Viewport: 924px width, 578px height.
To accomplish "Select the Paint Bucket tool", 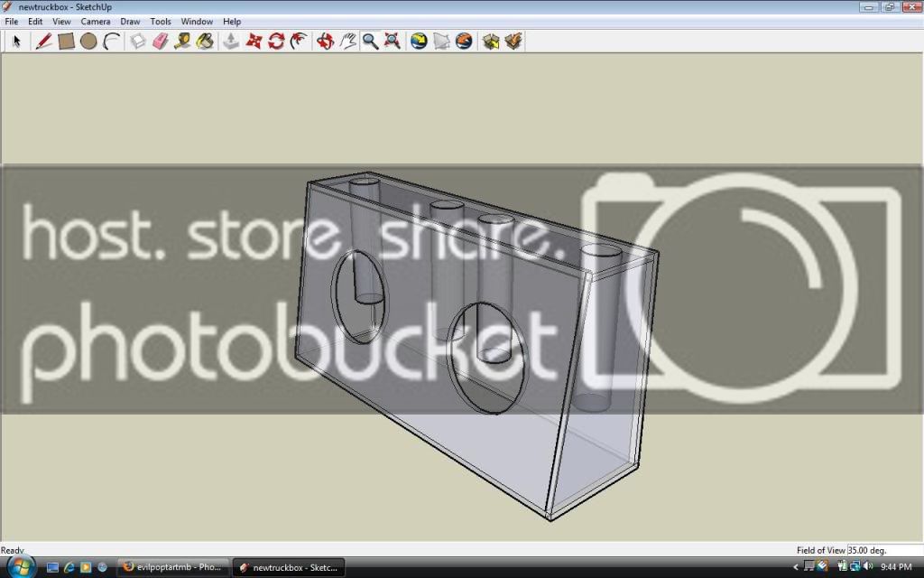I will tap(205, 42).
